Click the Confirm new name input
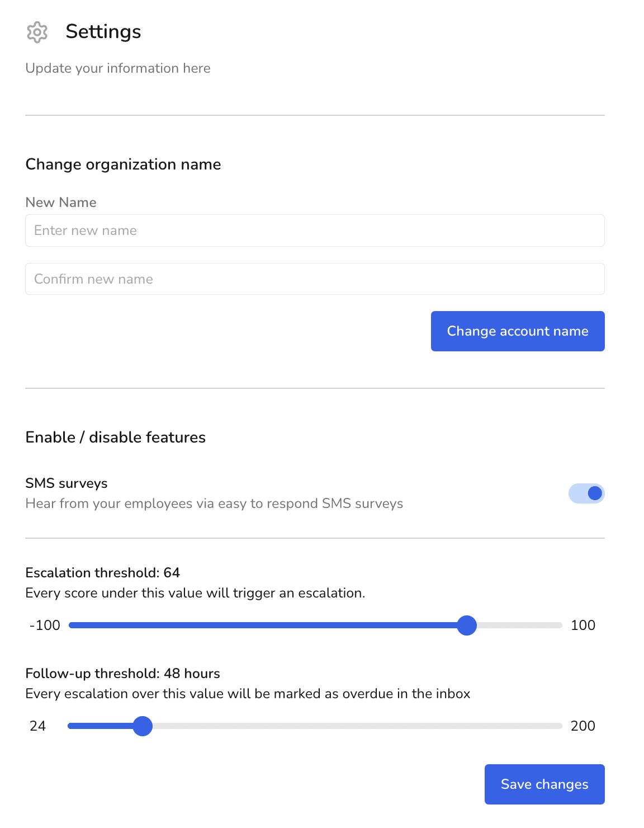This screenshot has width=644, height=828. (x=315, y=279)
